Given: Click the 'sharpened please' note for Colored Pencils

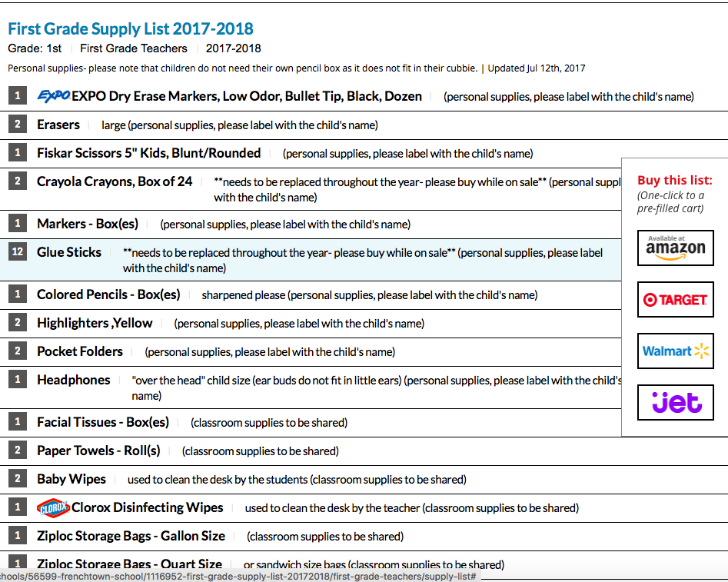Looking at the screenshot, I should tap(370, 295).
